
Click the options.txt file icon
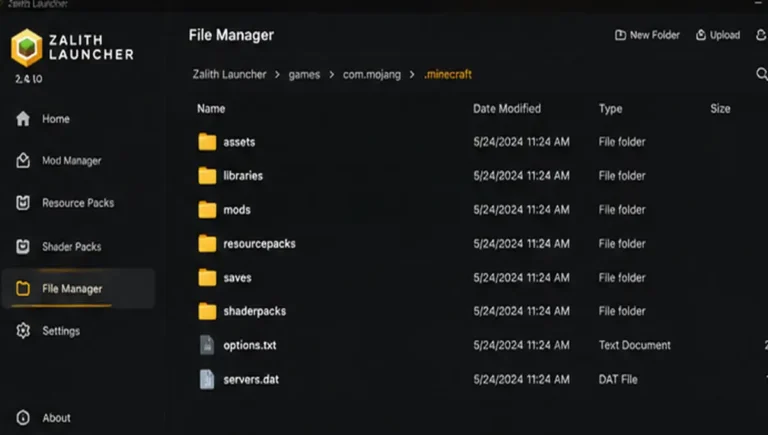pyautogui.click(x=207, y=345)
